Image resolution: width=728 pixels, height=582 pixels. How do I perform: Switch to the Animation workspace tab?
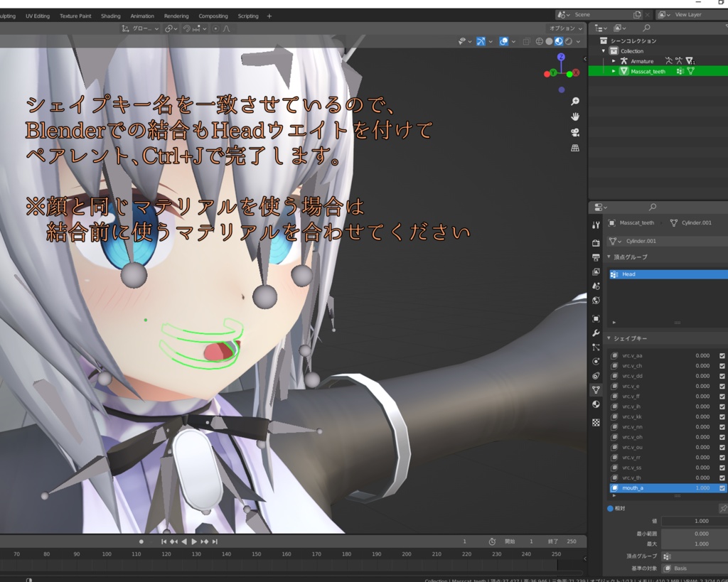pos(142,15)
